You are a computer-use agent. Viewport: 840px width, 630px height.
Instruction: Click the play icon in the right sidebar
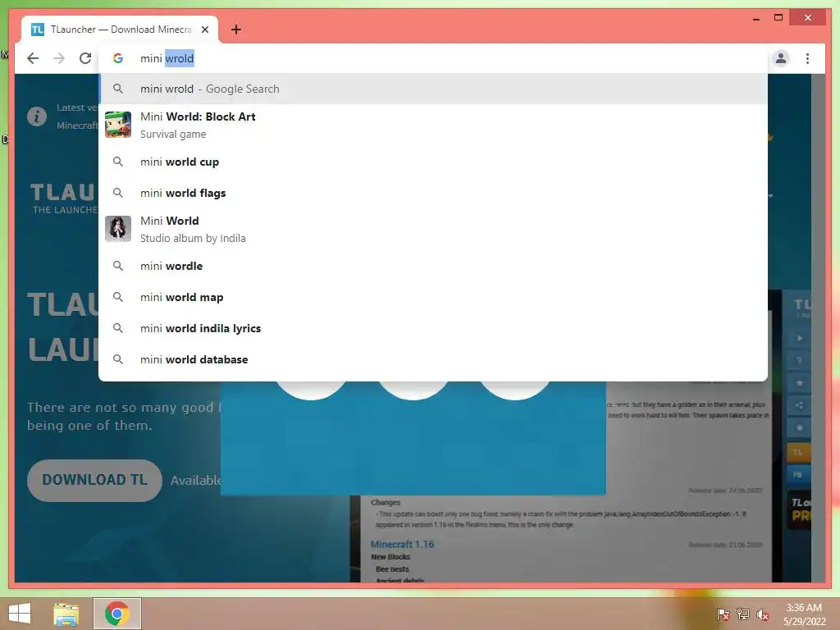799,338
